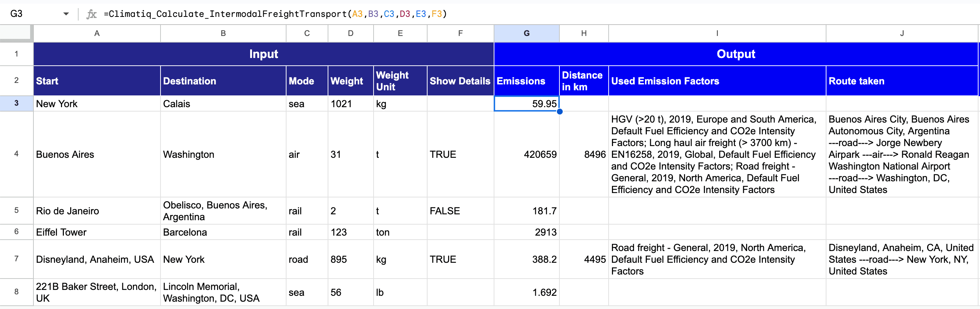
Task: Select column F header
Action: pyautogui.click(x=461, y=33)
